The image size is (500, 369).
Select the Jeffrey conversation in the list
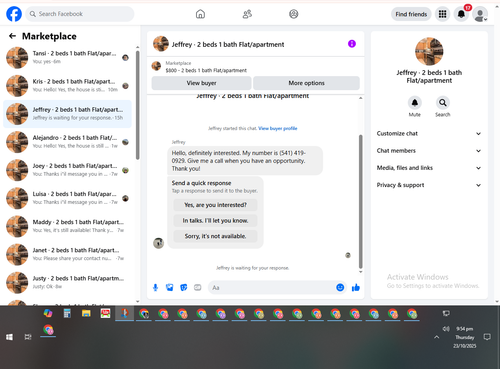67,114
